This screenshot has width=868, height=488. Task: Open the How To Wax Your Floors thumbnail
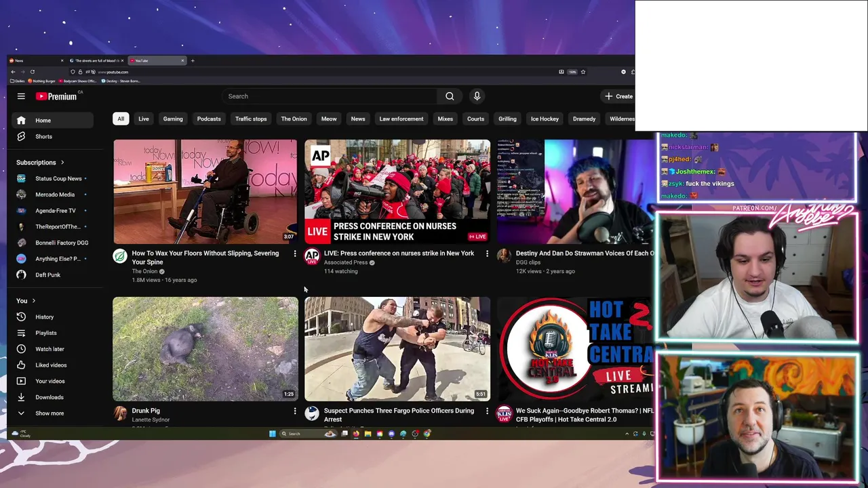[x=205, y=191]
